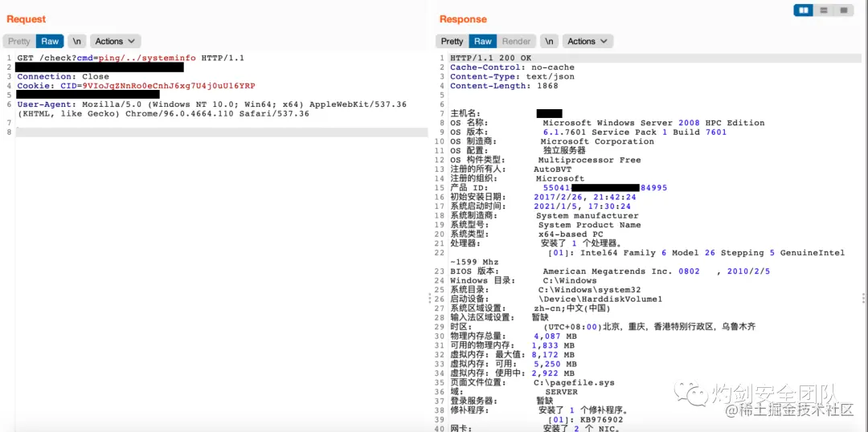Click SERVER domain value
The image size is (868, 432).
561,392
